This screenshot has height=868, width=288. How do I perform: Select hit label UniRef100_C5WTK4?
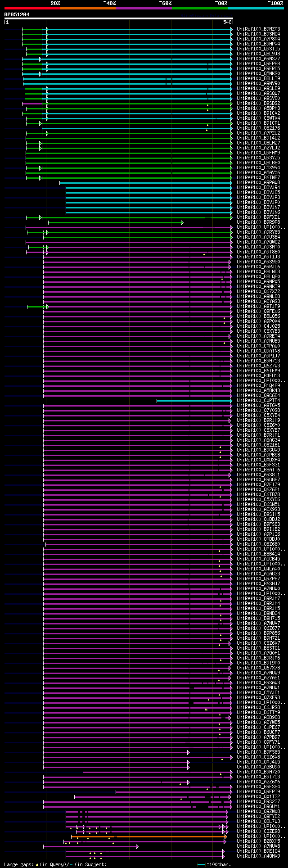tap(258, 118)
